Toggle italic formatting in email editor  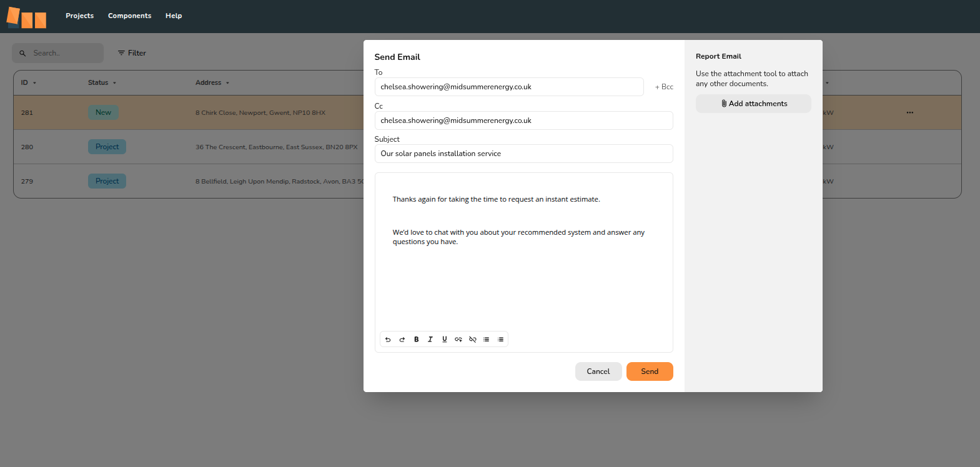tap(430, 340)
